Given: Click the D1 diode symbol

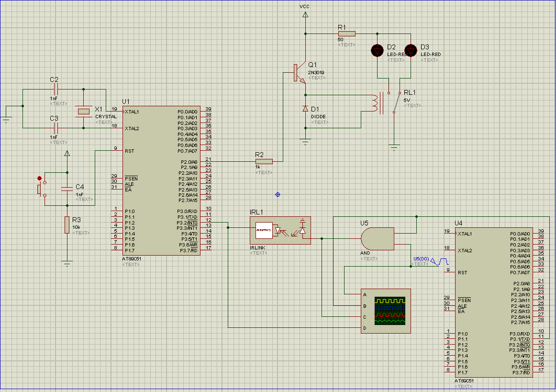Looking at the screenshot, I should (305, 109).
